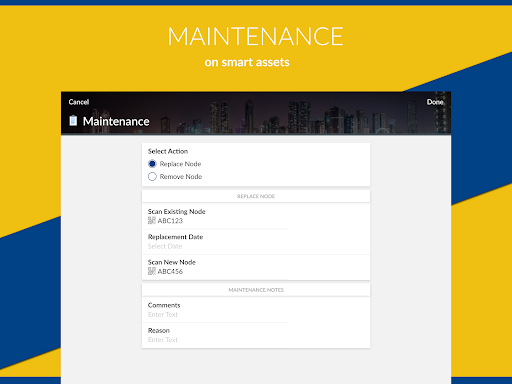Click the Scan Existing Node label
This screenshot has width=512, height=384.
point(176,212)
